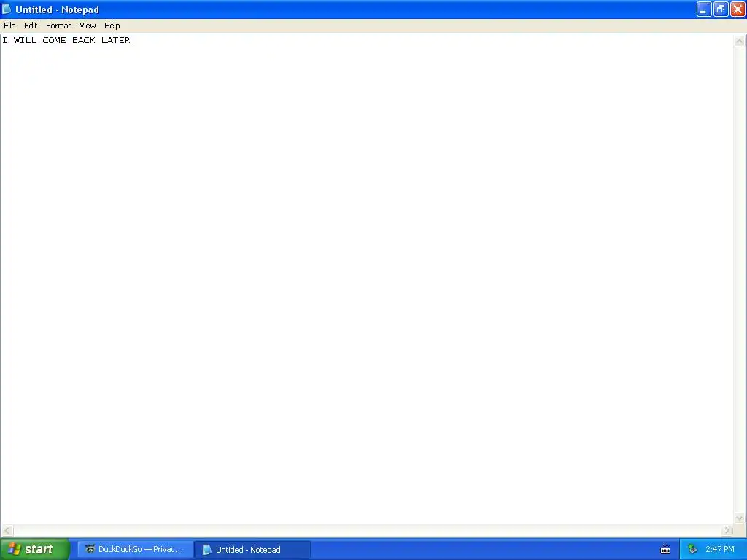Click the vertical scrollbar down arrow
The height and width of the screenshot is (560, 747).
pos(739,518)
